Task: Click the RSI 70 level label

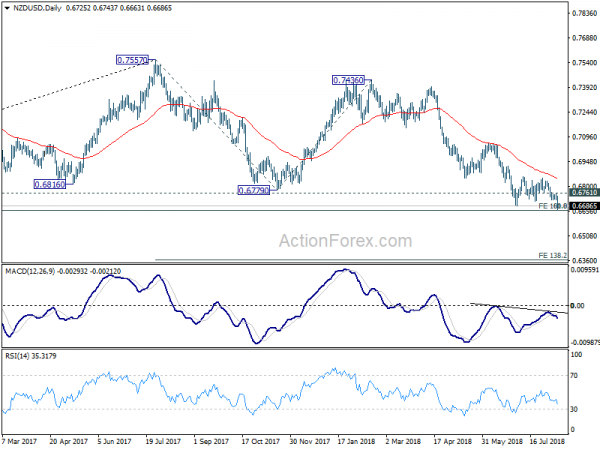Action: pos(574,376)
